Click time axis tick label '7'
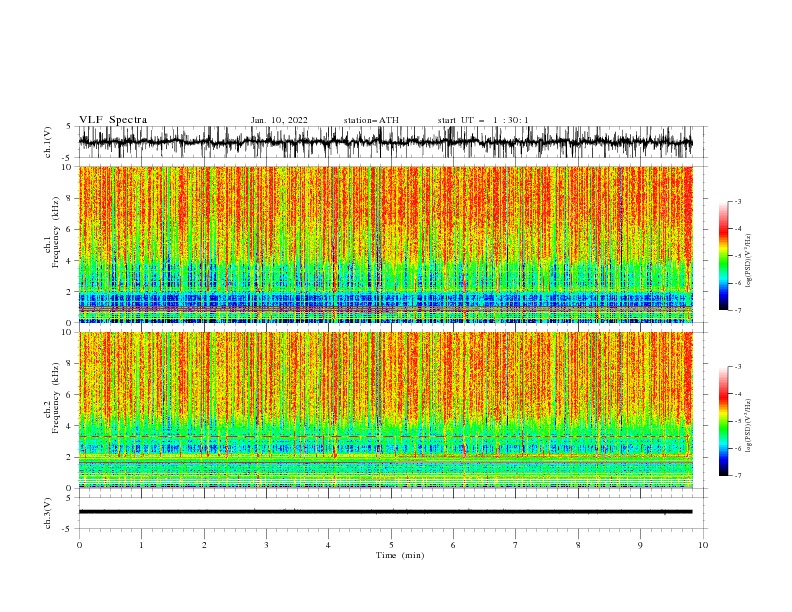This screenshot has width=792, height=612. (x=516, y=545)
